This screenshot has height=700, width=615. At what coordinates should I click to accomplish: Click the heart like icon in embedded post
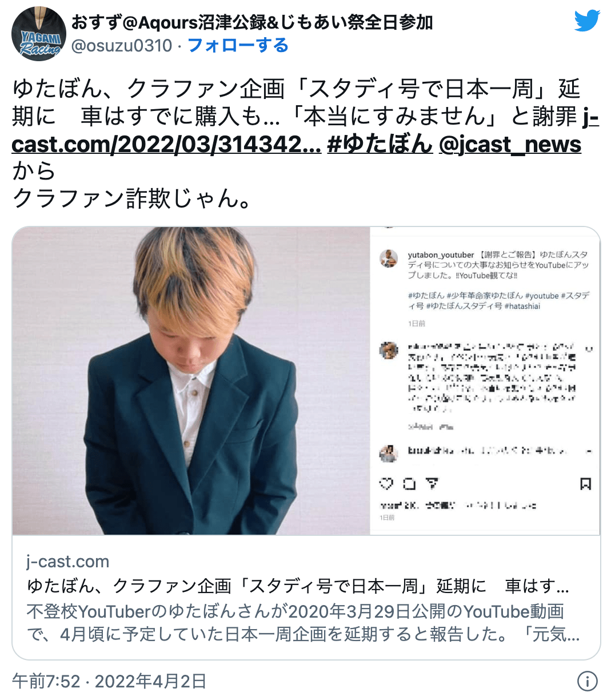pyautogui.click(x=386, y=484)
